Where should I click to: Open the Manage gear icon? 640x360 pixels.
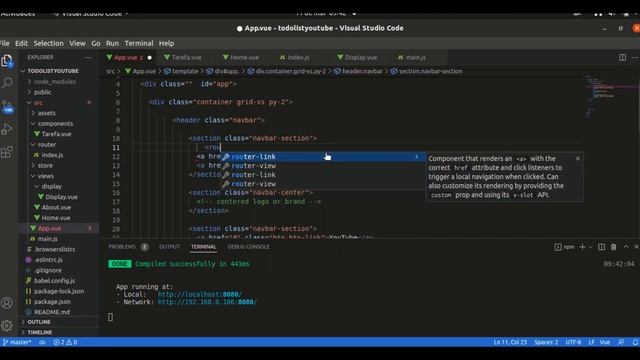(7, 325)
